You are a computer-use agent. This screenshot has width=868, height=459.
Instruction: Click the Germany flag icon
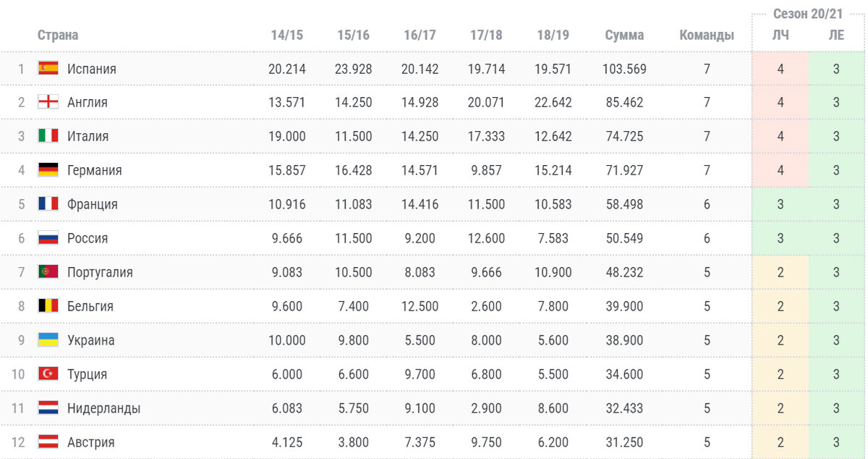[48, 171]
